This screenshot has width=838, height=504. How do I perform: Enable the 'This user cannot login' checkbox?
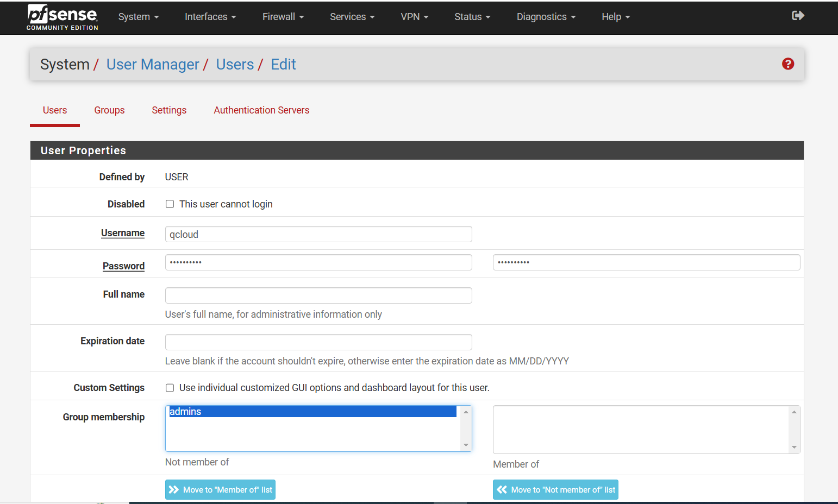point(170,204)
